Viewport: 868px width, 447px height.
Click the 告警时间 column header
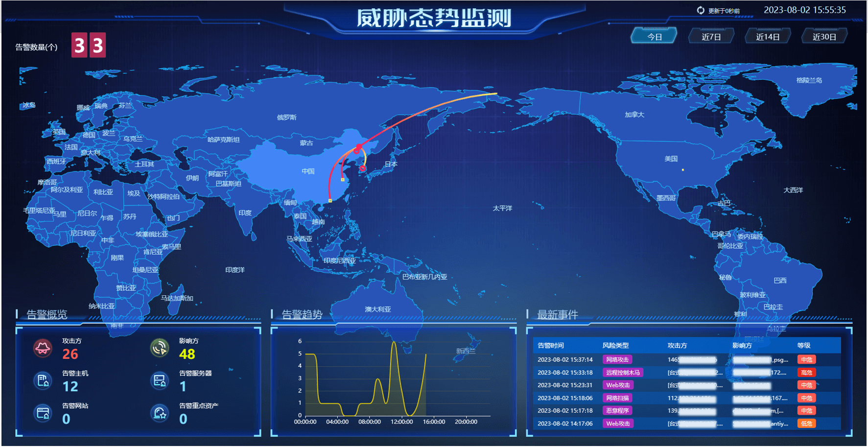(x=550, y=345)
